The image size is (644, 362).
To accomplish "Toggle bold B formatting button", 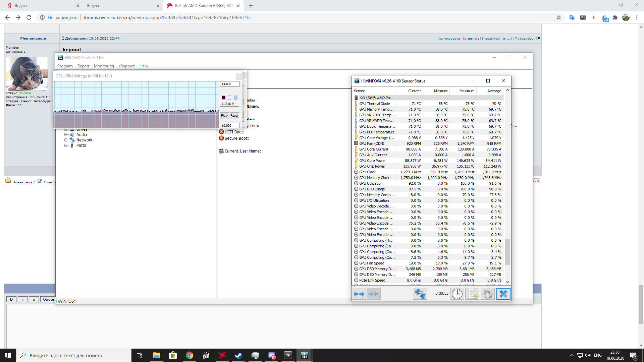I will (11, 299).
